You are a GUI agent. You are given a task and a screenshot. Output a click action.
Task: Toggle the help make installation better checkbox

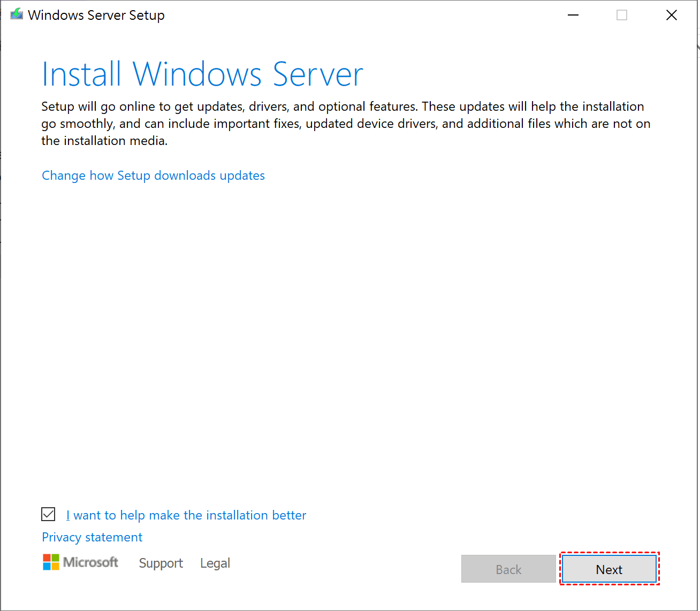coord(48,515)
